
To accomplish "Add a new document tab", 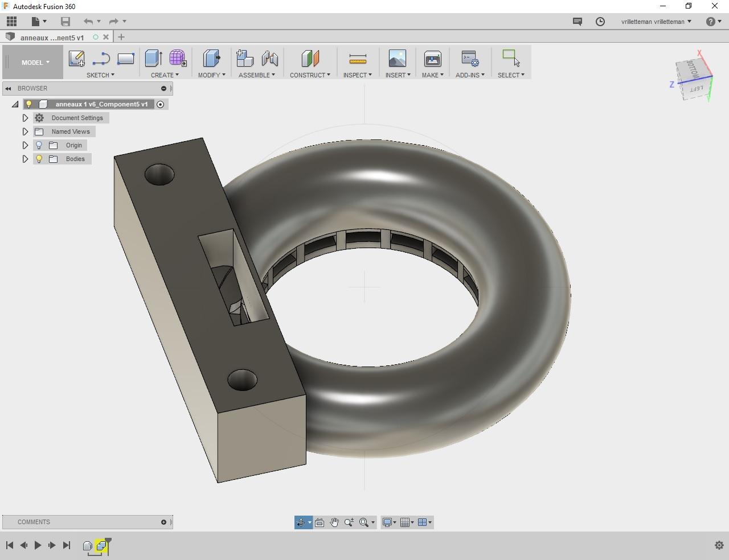I will [x=121, y=37].
